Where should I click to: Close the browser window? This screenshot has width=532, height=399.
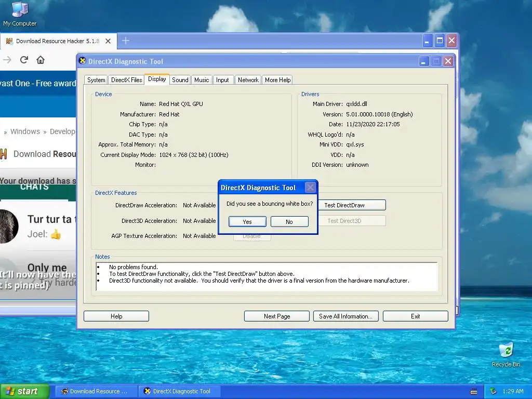[x=451, y=41]
